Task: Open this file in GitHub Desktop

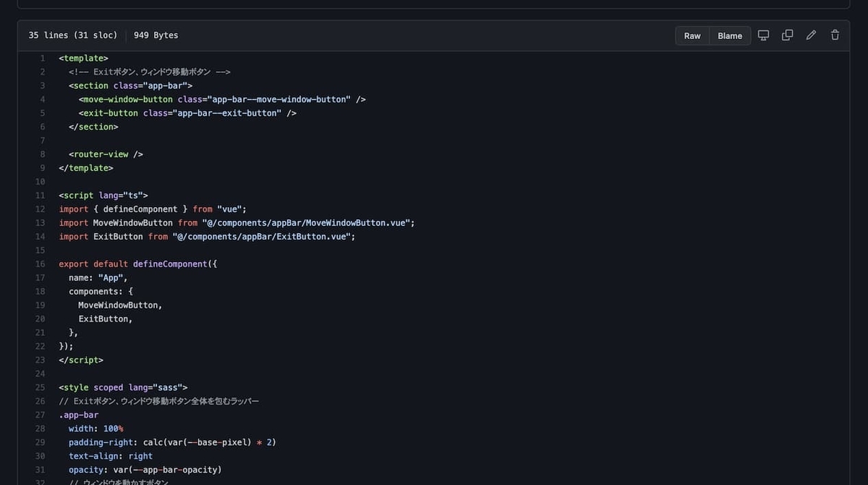Action: pos(763,35)
